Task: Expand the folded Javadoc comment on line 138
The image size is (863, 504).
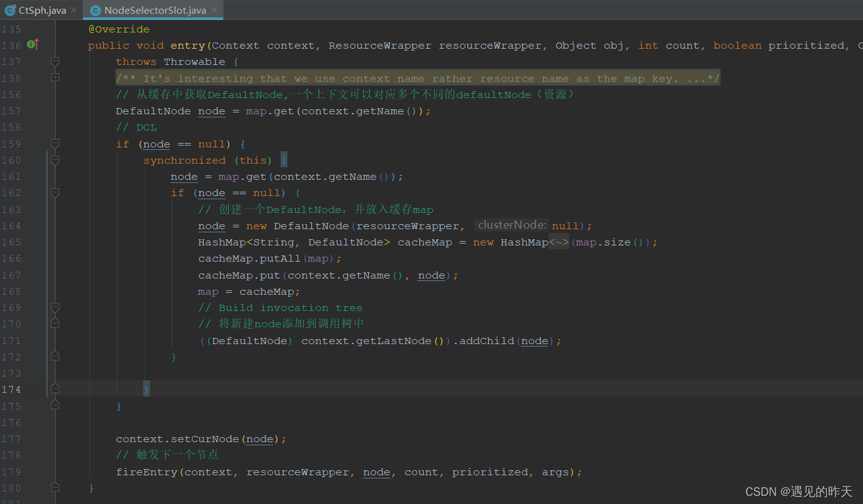Action: [55, 77]
